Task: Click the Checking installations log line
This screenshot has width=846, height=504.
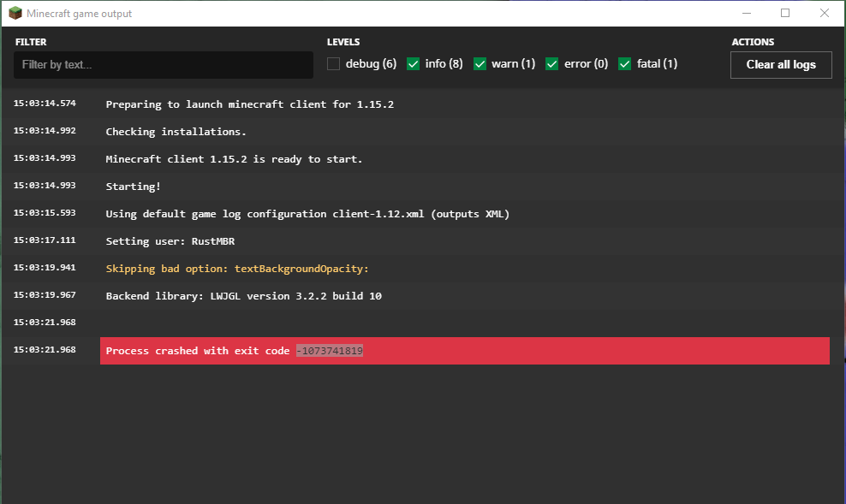Action: [176, 132]
